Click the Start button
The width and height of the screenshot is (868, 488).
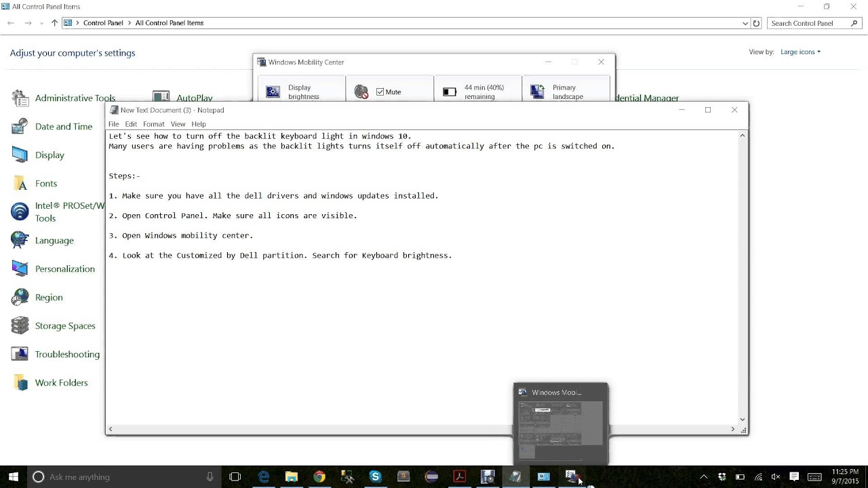(13, 476)
